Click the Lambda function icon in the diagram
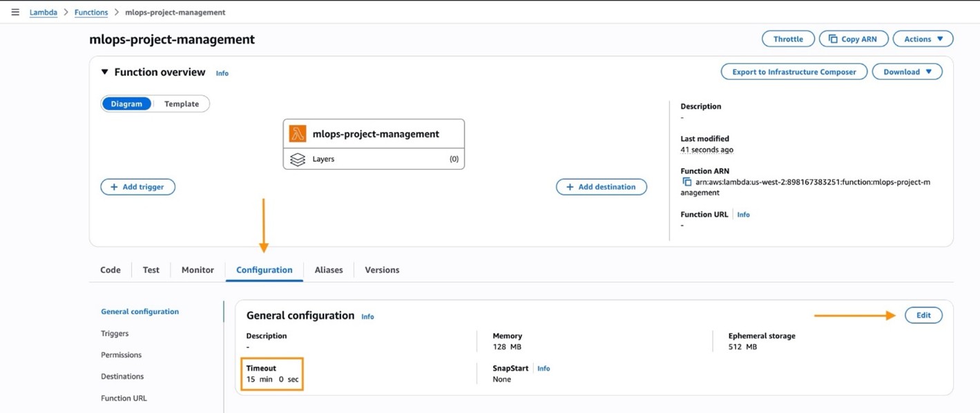The image size is (980, 413). pos(297,133)
